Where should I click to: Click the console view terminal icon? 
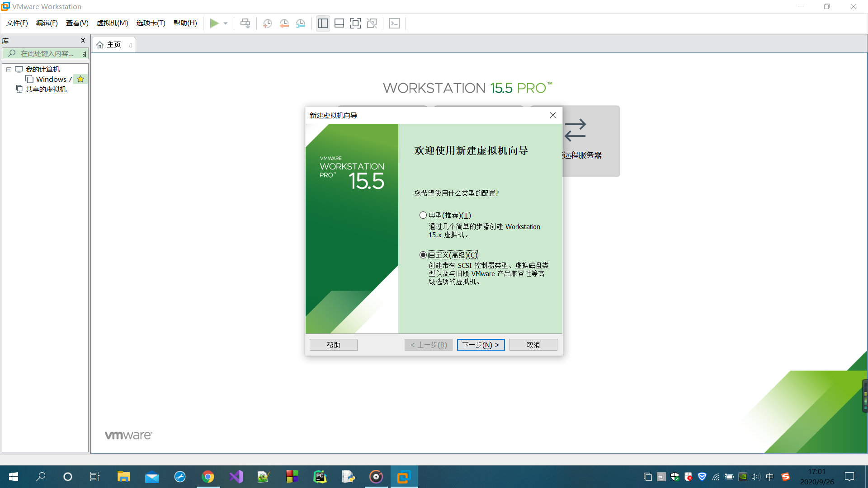point(394,23)
